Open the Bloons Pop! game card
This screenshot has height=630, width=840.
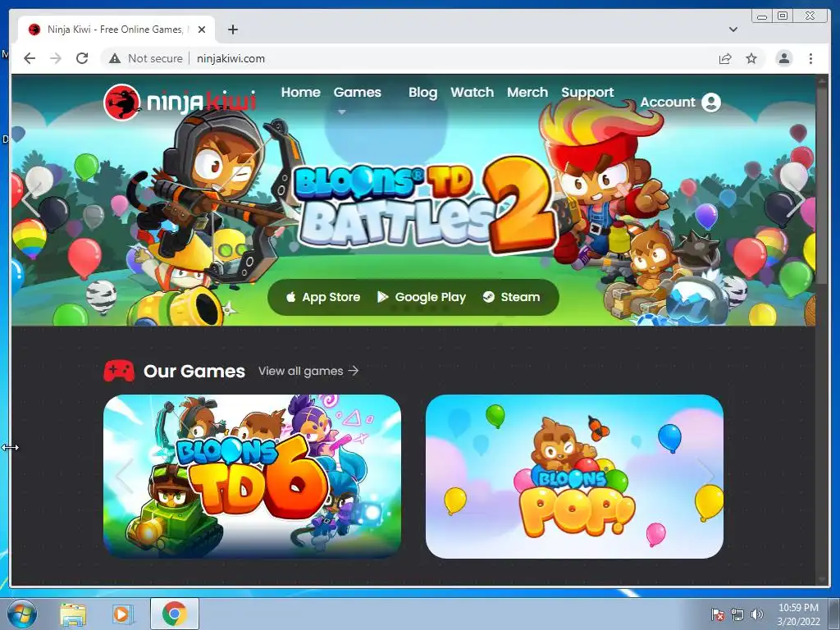574,477
